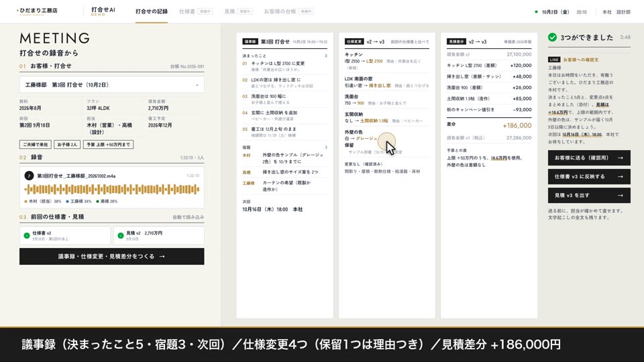Screen dimensions: 644x362
Task: Open the 打合せの記録 tab
Action: click(152, 11)
